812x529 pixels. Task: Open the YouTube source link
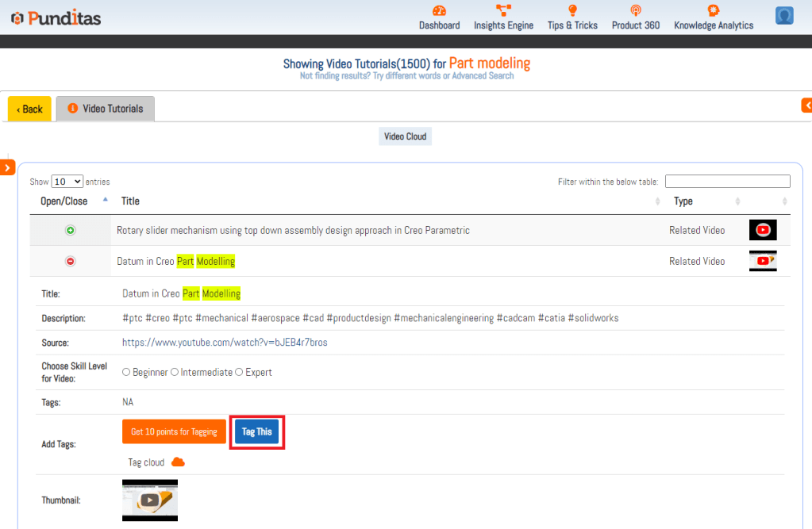pyautogui.click(x=225, y=343)
